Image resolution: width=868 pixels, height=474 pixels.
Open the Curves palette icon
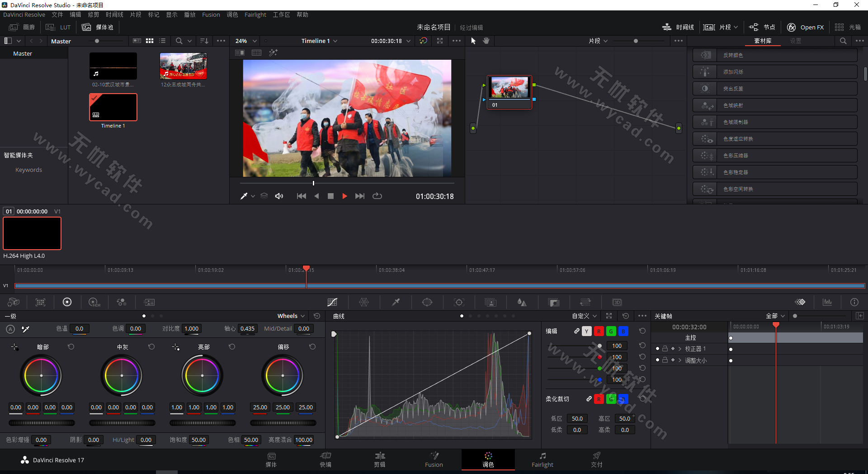click(x=332, y=302)
